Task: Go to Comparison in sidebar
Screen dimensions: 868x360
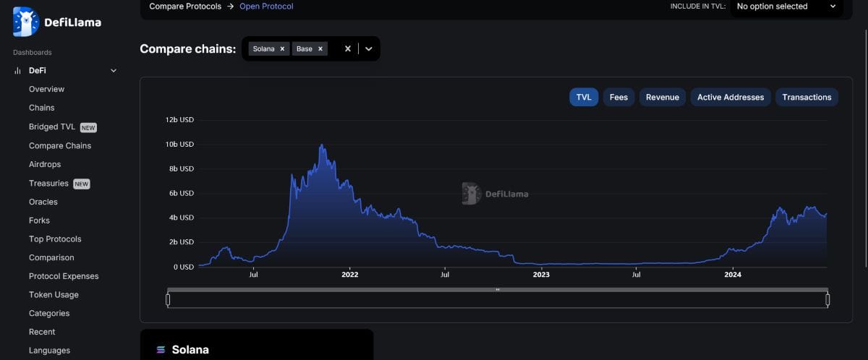Action: [x=51, y=257]
